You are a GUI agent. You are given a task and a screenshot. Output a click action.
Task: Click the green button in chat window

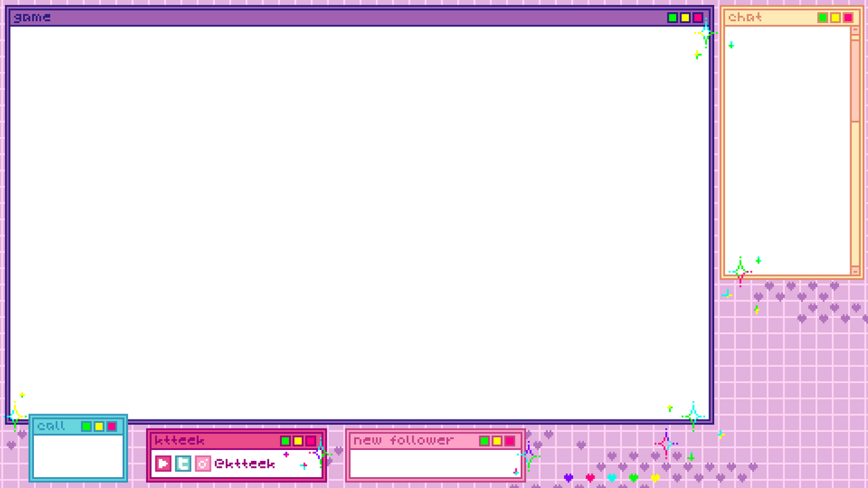pos(823,18)
